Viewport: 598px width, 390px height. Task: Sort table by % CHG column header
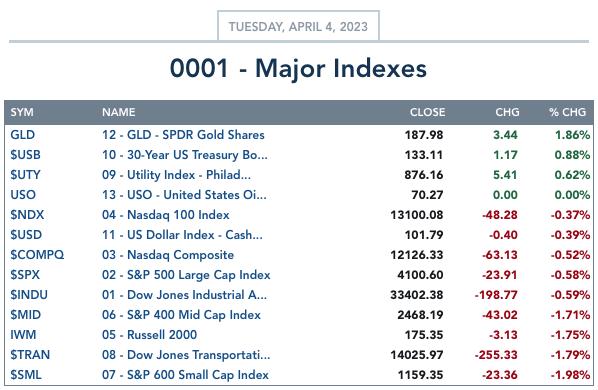[x=567, y=112]
